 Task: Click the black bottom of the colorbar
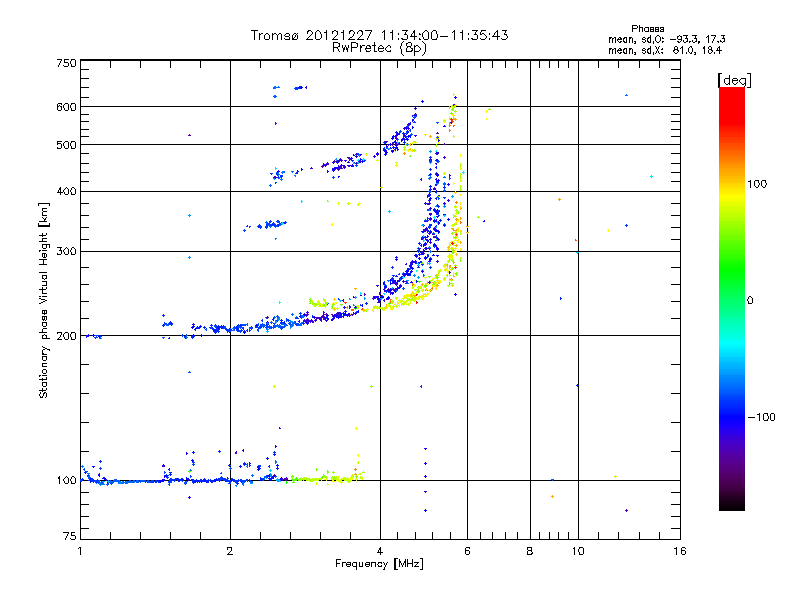732,503
